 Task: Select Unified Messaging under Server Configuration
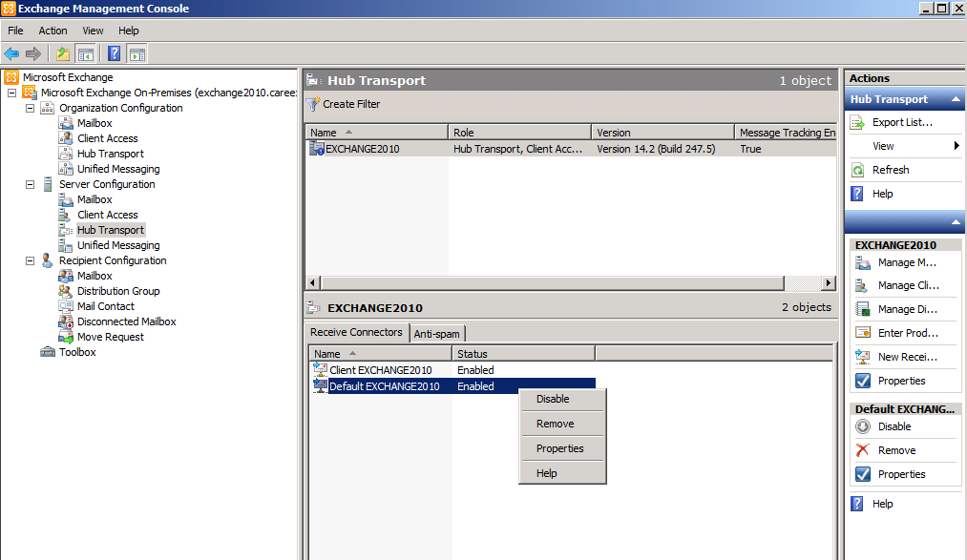click(x=118, y=245)
